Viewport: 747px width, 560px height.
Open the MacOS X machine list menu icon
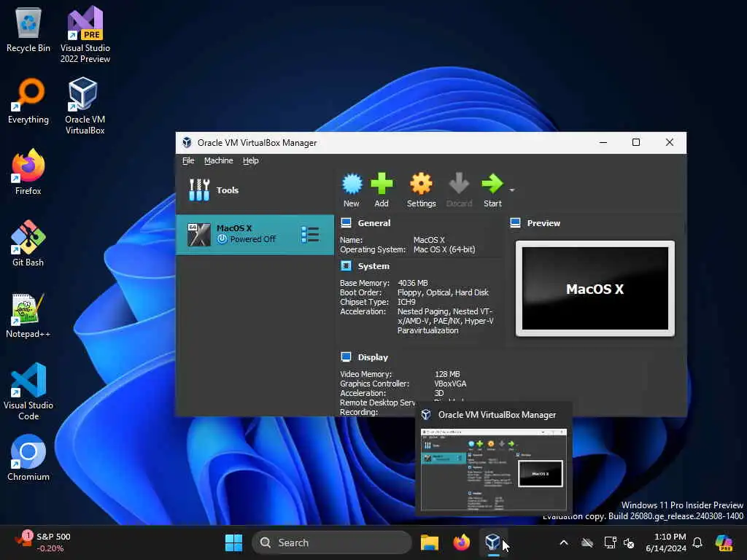310,235
